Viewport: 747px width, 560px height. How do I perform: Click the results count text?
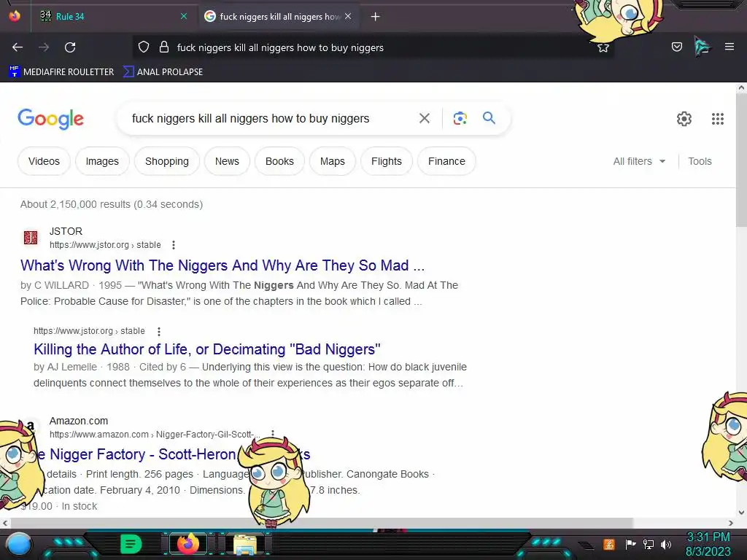[x=112, y=204]
